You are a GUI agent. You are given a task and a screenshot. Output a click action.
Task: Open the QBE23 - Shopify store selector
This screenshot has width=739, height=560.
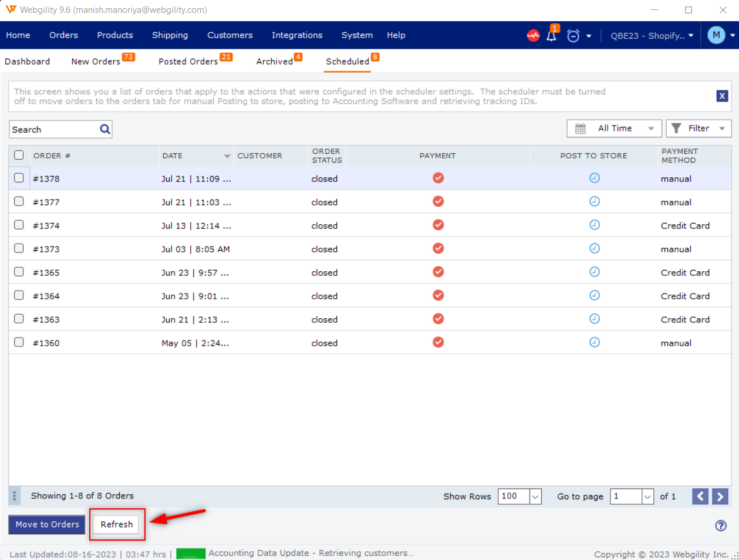tap(652, 36)
